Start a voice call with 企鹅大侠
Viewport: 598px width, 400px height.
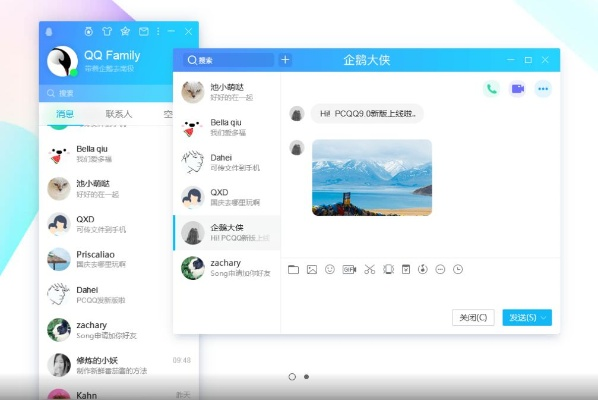coord(492,89)
